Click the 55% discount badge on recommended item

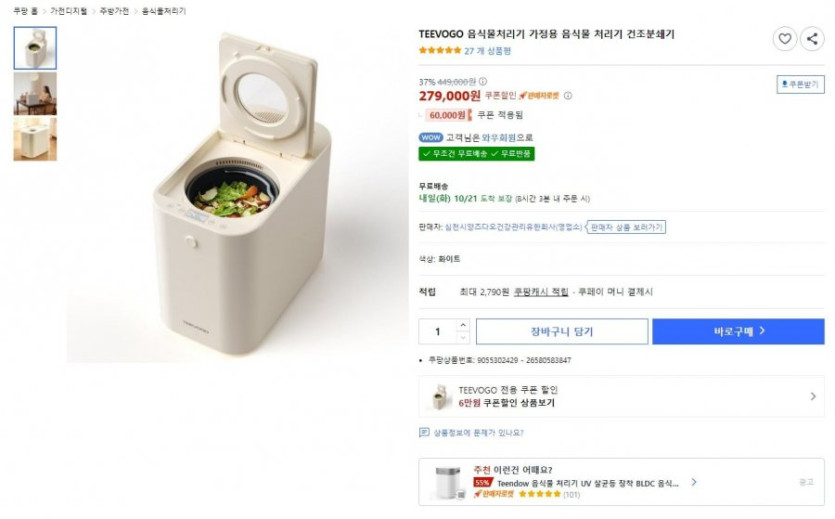point(482,482)
